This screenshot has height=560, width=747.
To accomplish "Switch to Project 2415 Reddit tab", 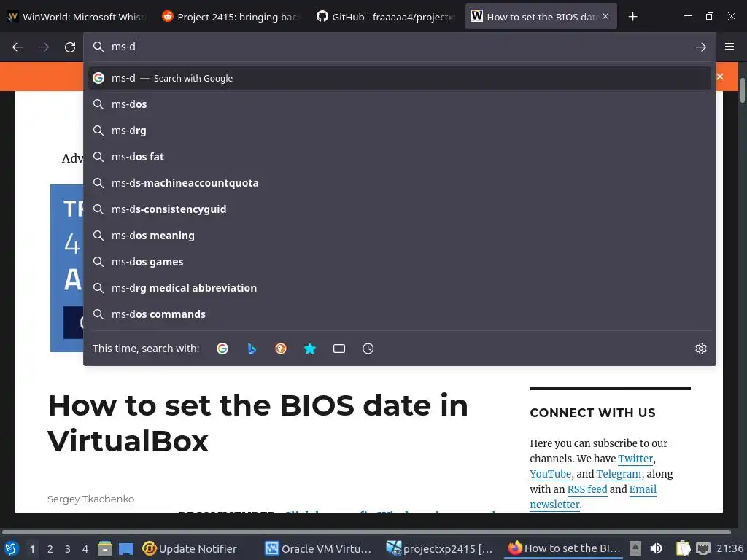I will (x=231, y=17).
